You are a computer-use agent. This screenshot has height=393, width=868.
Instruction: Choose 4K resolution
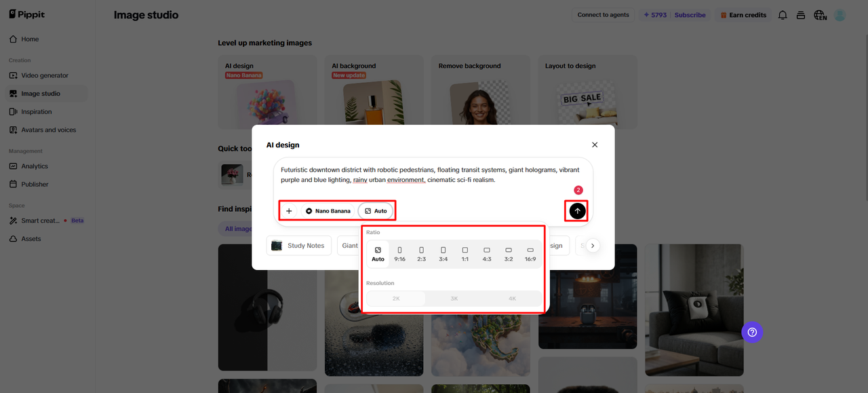point(512,299)
